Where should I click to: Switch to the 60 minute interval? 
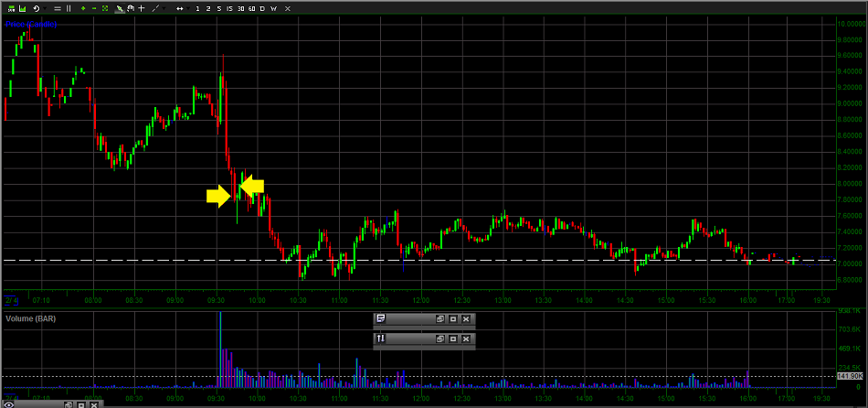(x=252, y=8)
